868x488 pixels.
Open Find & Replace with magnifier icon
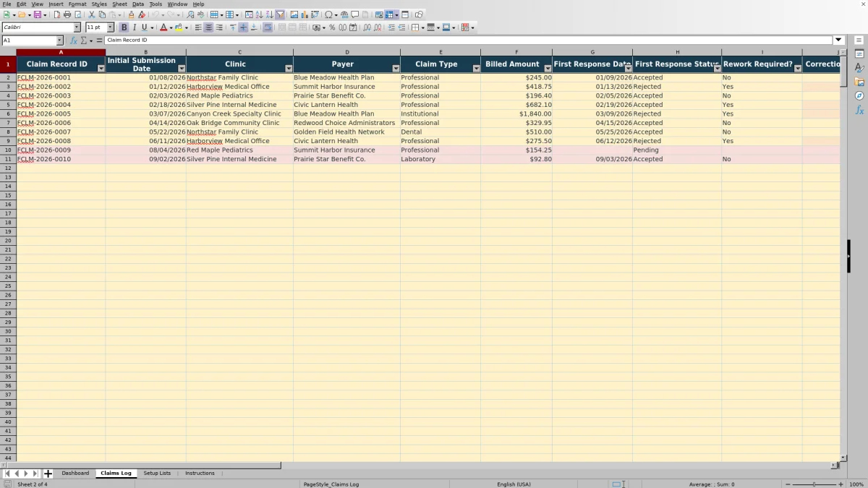pyautogui.click(x=190, y=14)
